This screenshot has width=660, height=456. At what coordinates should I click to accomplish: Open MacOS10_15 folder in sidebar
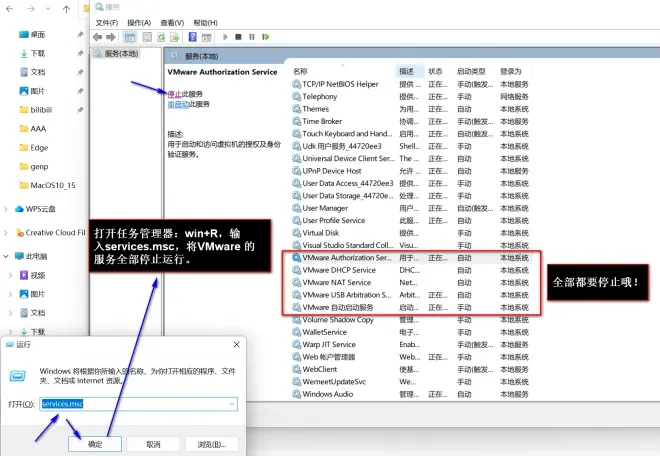click(48, 185)
